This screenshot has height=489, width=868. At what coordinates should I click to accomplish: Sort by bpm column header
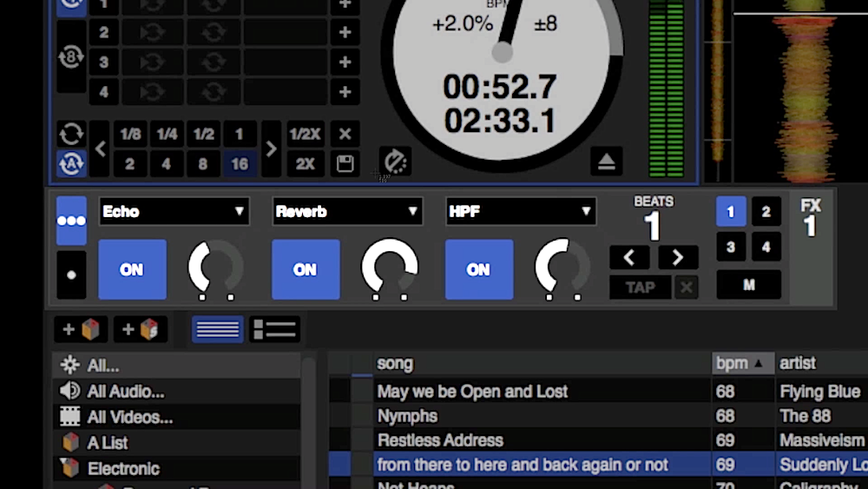pos(743,363)
